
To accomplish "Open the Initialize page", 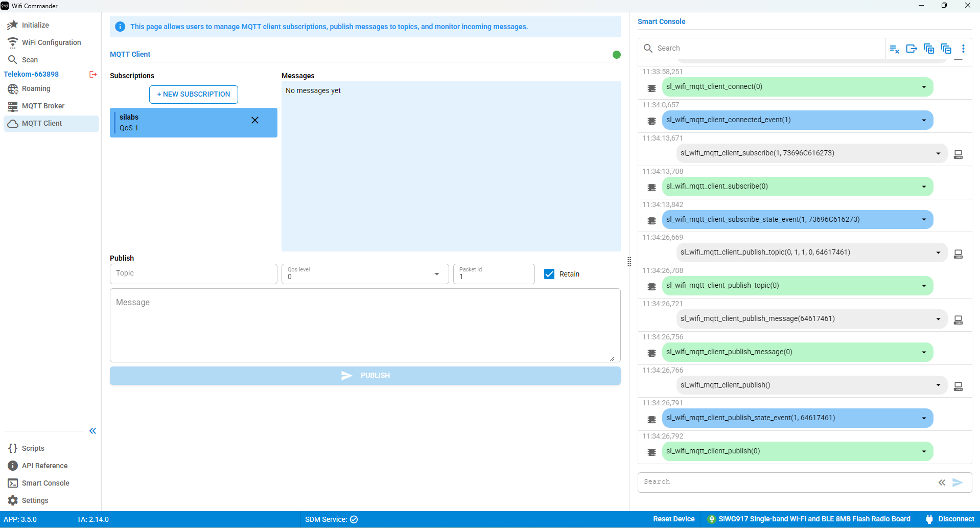I will [51, 25].
